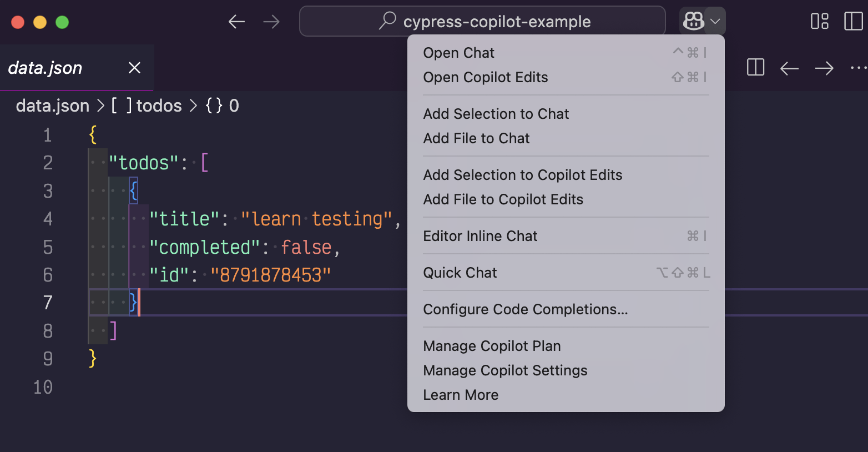This screenshot has width=868, height=452.
Task: Click line number 1 in gutter
Action: 48,135
